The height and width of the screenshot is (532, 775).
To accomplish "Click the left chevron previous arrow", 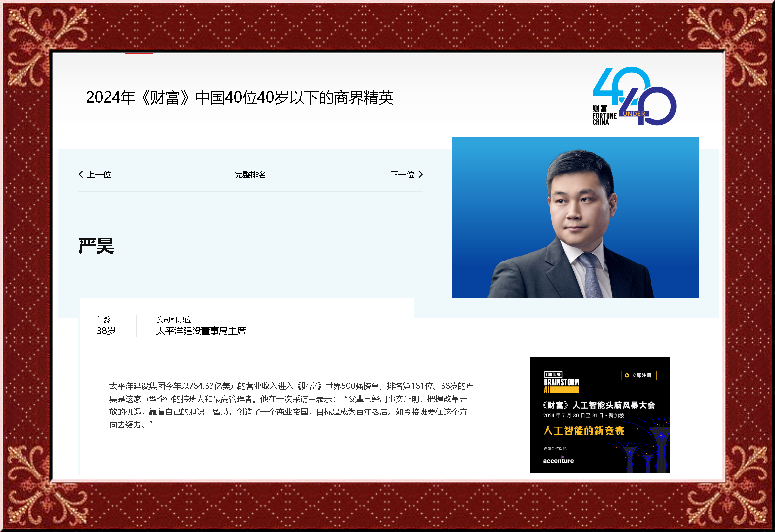I will click(81, 175).
